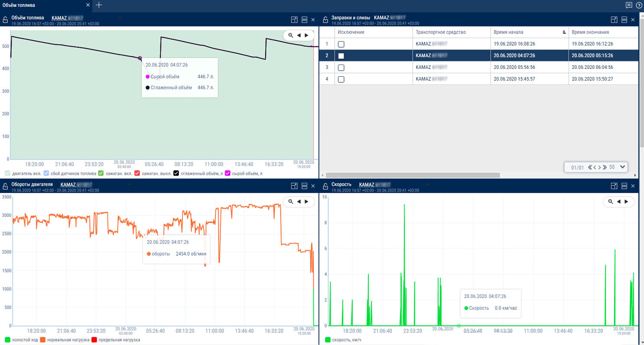Screen dimensions: 644x345
Task: Toggle 'сглаженный объём, л' legend checkbox
Action: tap(176, 173)
